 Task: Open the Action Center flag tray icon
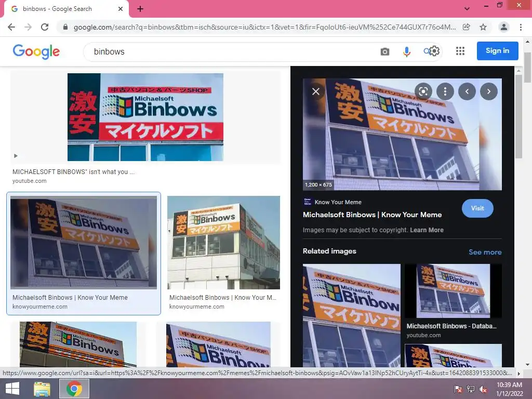click(x=458, y=389)
